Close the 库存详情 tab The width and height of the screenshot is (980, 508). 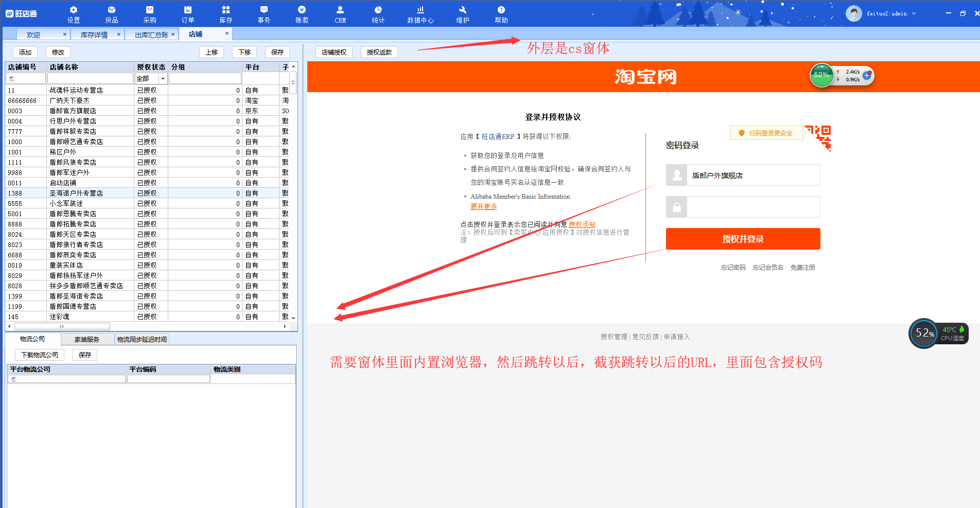[118, 34]
